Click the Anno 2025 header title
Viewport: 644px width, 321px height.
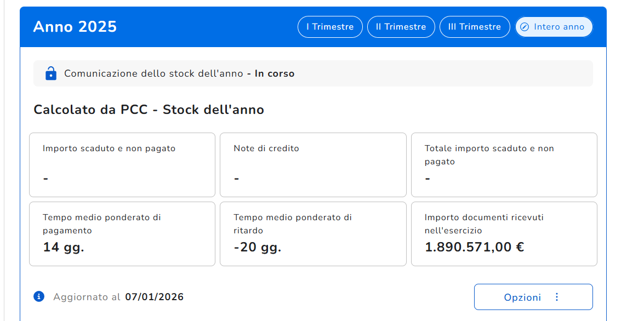click(x=75, y=27)
